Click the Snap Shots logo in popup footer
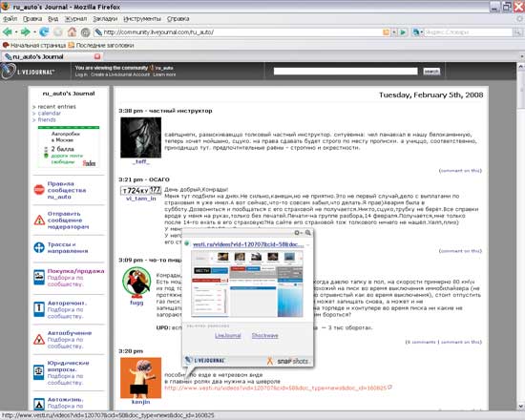This screenshot has height=420, width=525. pyautogui.click(x=288, y=361)
